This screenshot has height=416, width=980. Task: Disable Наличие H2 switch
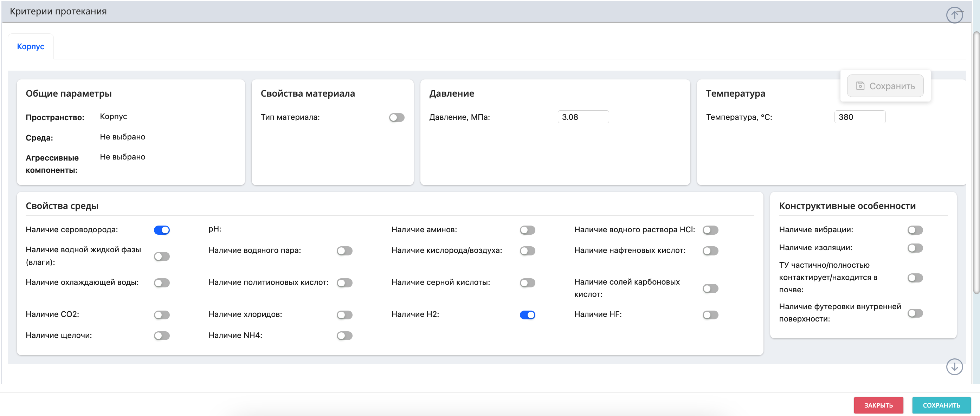pyautogui.click(x=527, y=315)
